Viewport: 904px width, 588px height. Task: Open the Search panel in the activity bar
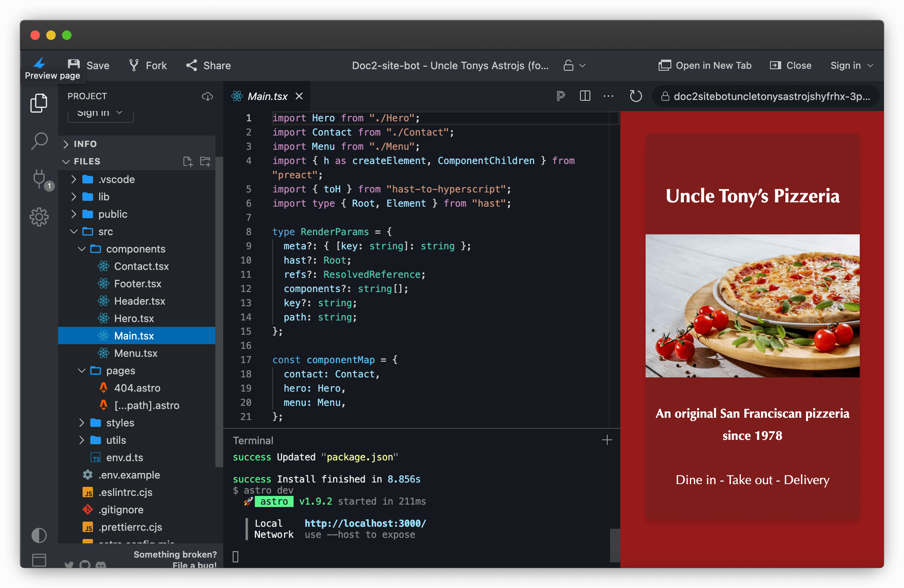[39, 141]
